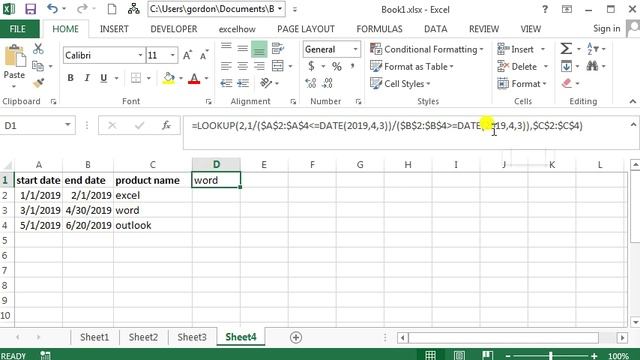This screenshot has width=640, height=360.
Task: Copy the selected cell
Action: point(38,66)
